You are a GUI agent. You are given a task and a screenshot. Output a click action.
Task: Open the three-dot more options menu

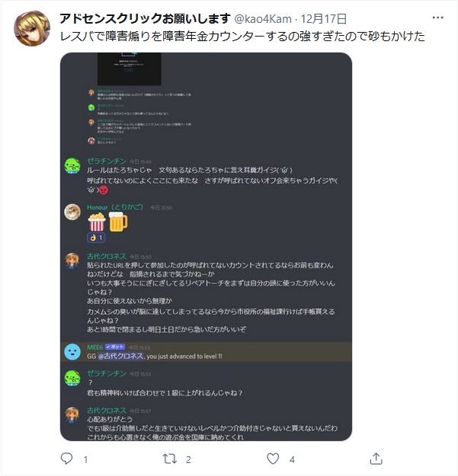[x=437, y=18]
